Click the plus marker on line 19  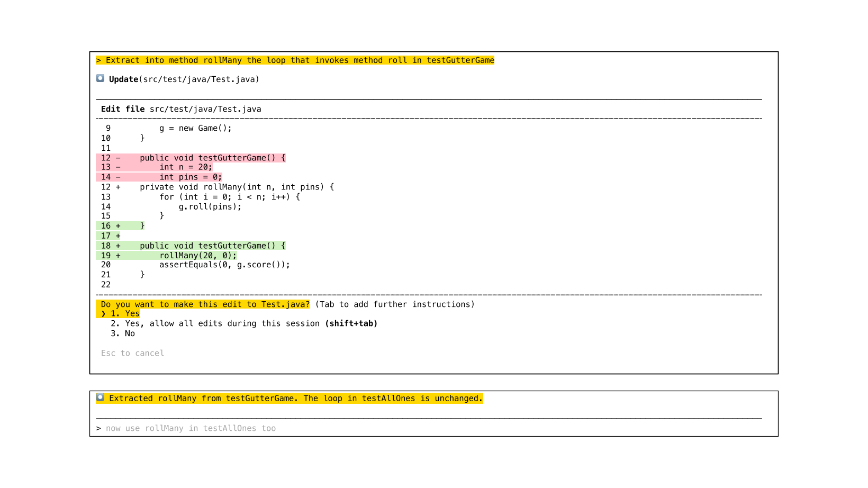118,256
